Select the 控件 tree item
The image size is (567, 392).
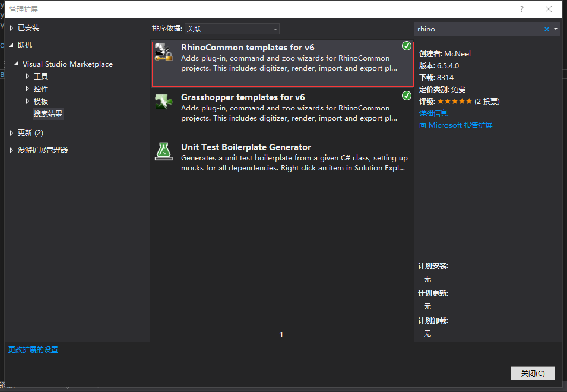(41, 89)
